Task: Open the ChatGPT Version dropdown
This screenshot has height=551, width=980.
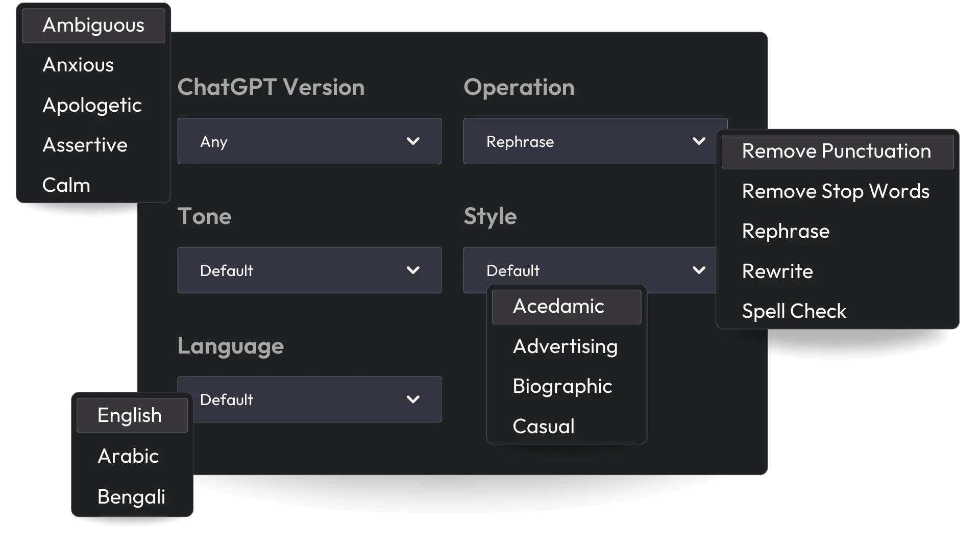Action: [x=309, y=141]
